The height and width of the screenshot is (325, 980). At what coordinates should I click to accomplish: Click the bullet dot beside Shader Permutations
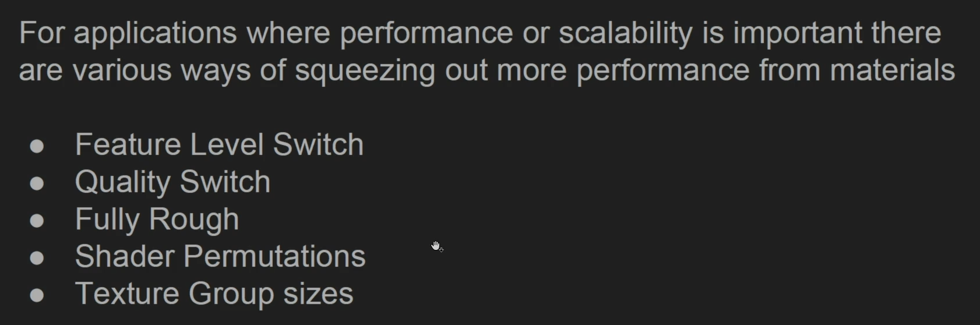[x=37, y=258]
